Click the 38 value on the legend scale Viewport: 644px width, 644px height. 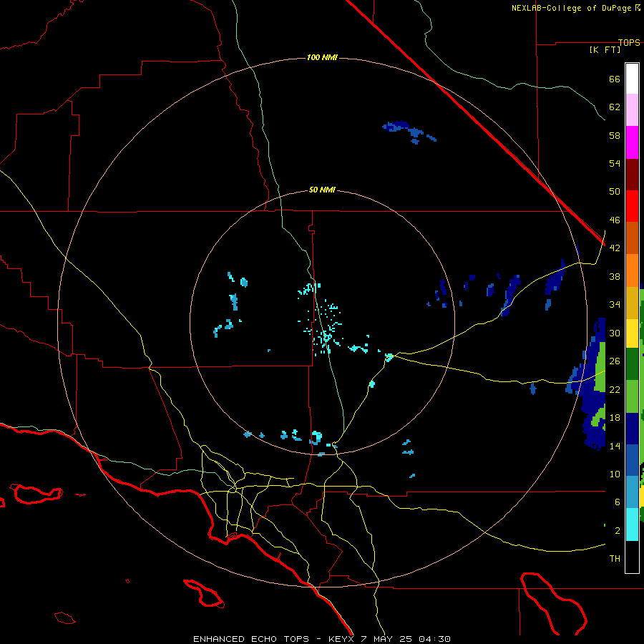click(x=615, y=276)
